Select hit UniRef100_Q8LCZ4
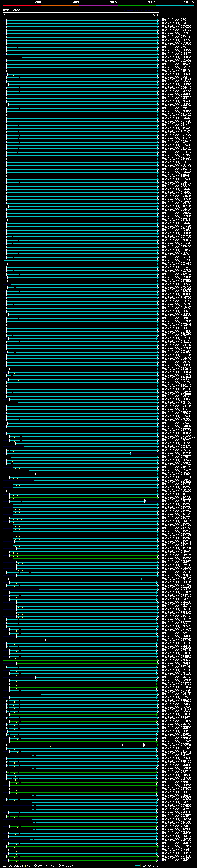This screenshot has width=197, height=868. tap(176, 50)
